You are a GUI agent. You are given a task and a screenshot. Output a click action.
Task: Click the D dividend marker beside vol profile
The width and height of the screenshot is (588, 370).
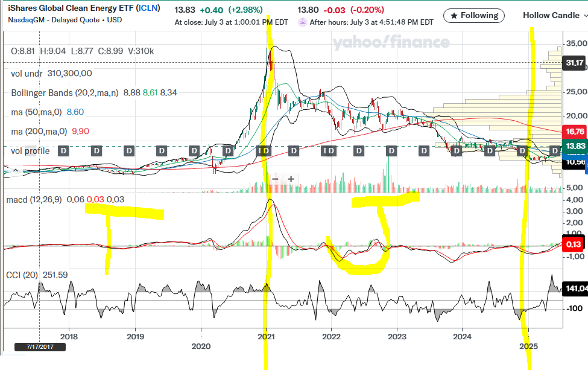(63, 151)
